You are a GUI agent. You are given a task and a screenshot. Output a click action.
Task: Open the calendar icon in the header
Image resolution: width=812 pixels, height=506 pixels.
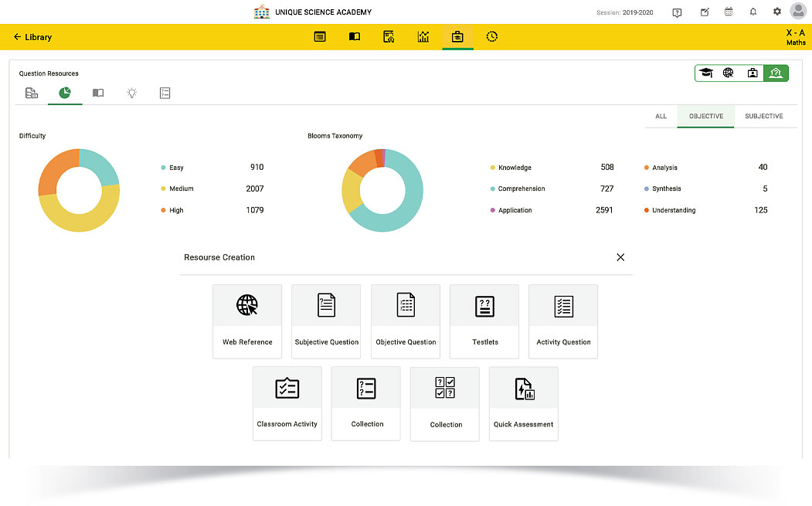[729, 12]
